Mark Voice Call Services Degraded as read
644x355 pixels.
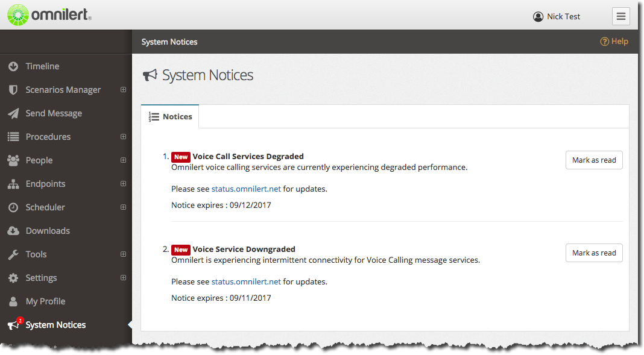(594, 160)
